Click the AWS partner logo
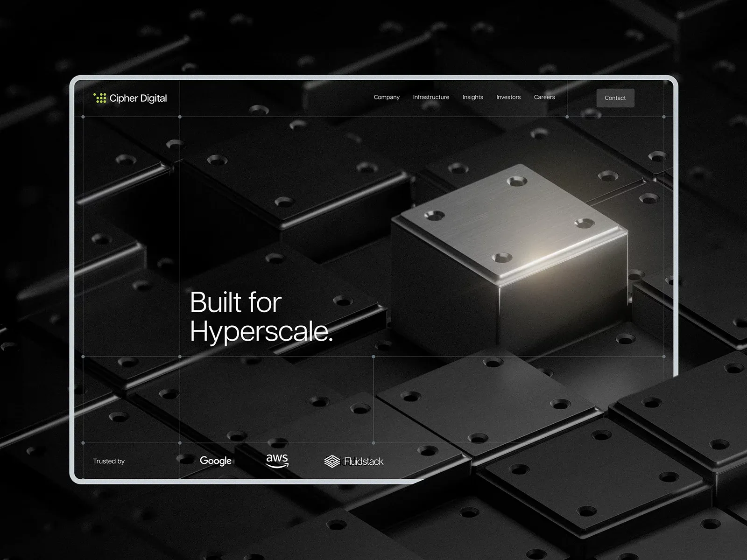 (277, 461)
